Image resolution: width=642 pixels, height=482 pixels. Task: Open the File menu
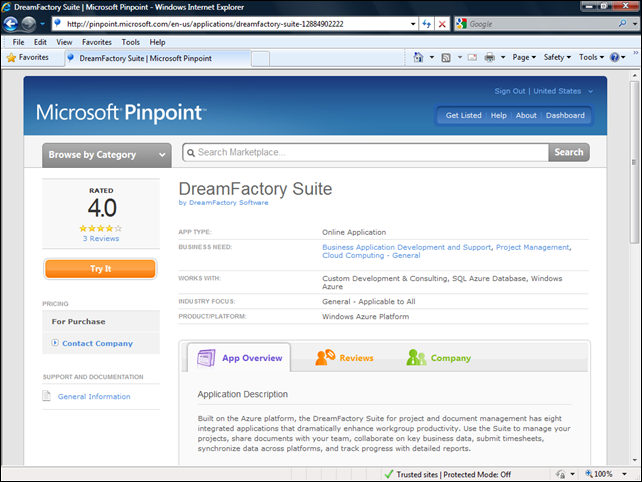tap(18, 42)
